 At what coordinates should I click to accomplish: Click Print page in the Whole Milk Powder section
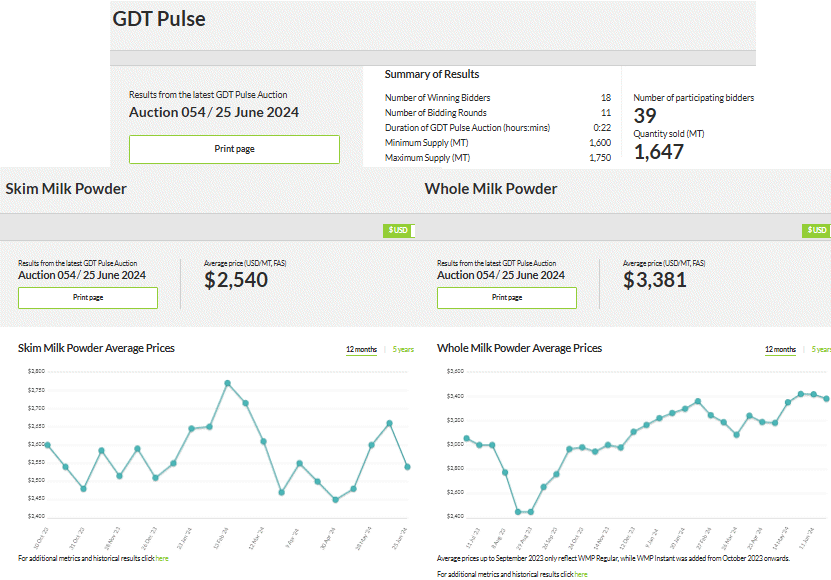(507, 297)
